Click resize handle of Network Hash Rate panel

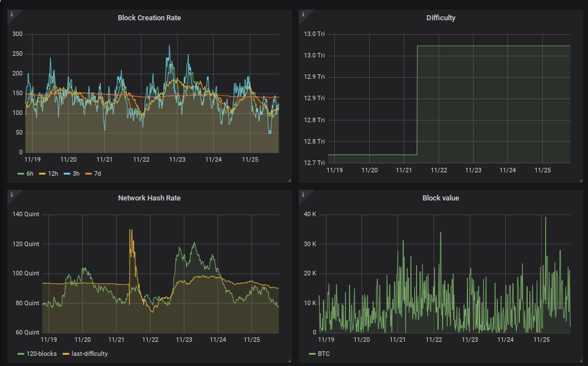point(290,360)
